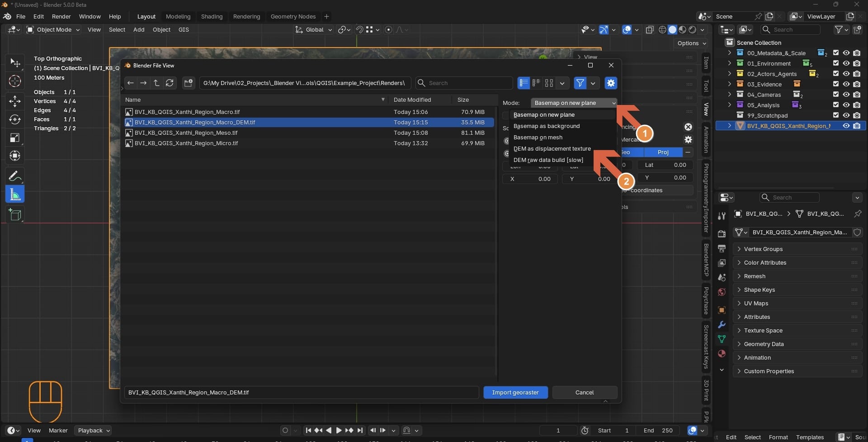Switch file browser to vertical list display
The image size is (868, 442).
click(x=524, y=83)
